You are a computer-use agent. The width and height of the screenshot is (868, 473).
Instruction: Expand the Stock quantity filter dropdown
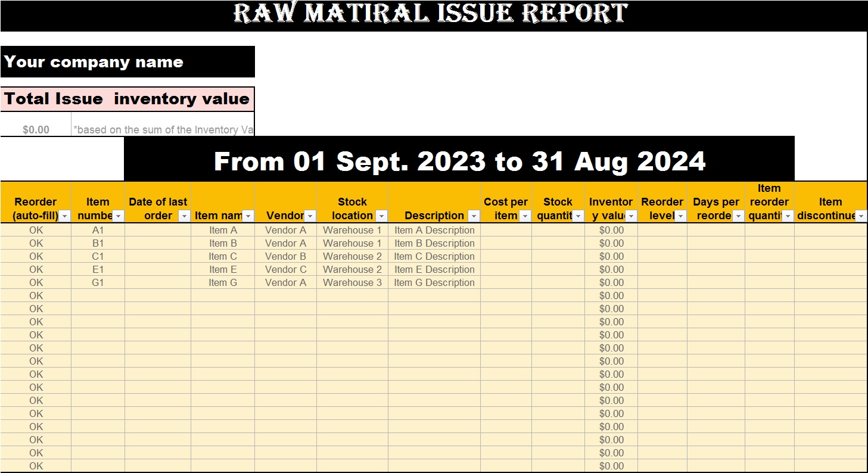(578, 216)
